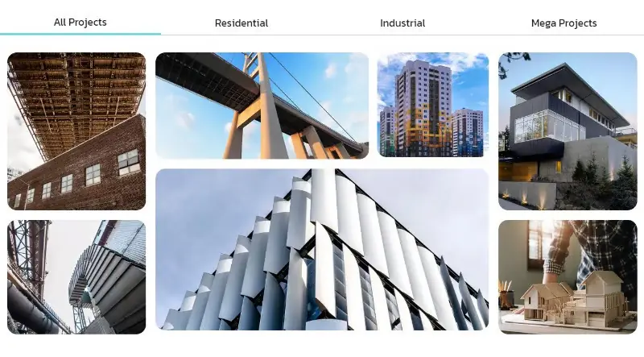Select the modern house with glass windows photo
The image size is (644, 357).
click(568, 131)
